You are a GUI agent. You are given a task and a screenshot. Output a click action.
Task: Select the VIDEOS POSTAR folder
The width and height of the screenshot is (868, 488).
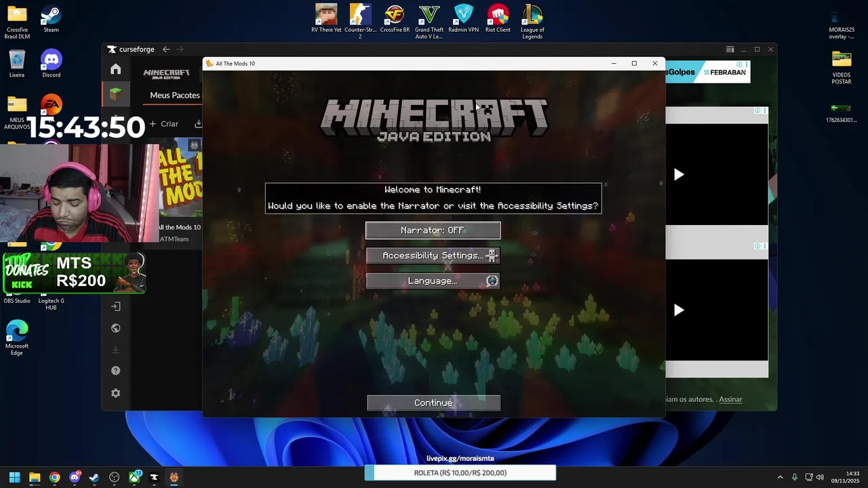842,68
